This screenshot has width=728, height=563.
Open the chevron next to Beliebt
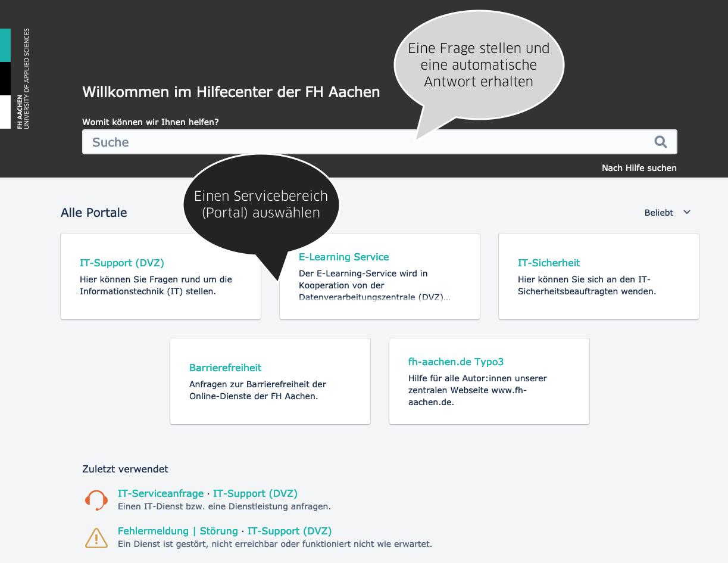tap(687, 212)
